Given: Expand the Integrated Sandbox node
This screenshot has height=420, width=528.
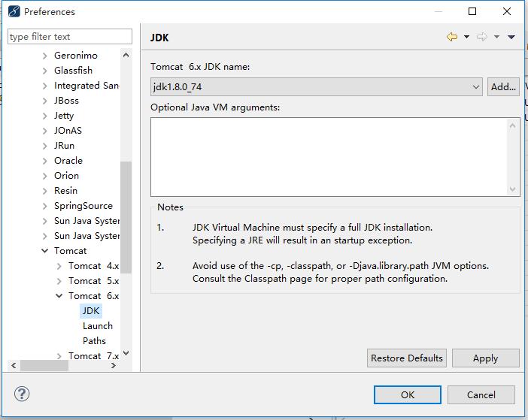Looking at the screenshot, I should 45,86.
